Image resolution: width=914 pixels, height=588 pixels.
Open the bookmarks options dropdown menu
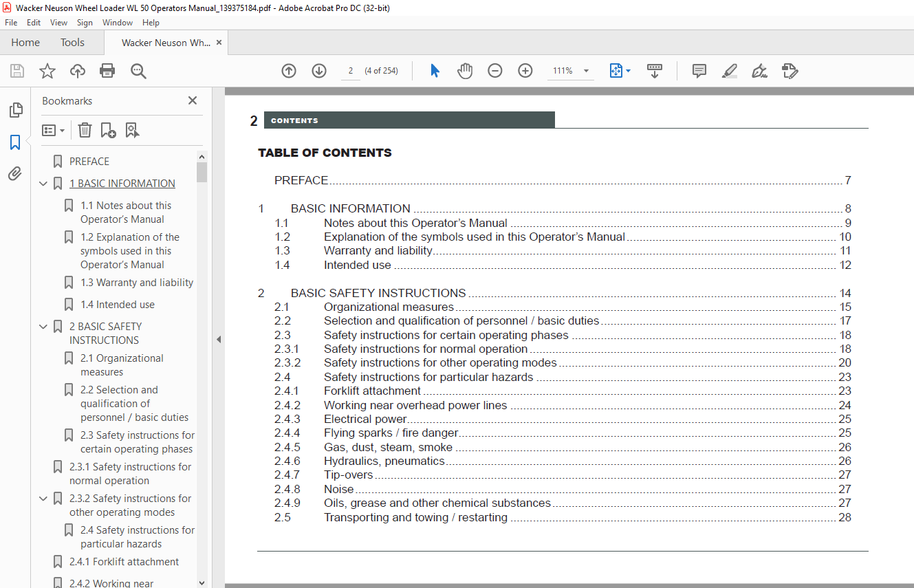point(53,130)
